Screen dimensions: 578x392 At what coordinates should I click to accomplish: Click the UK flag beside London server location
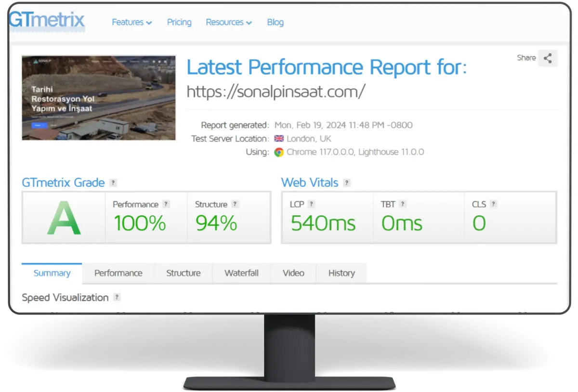pos(278,138)
